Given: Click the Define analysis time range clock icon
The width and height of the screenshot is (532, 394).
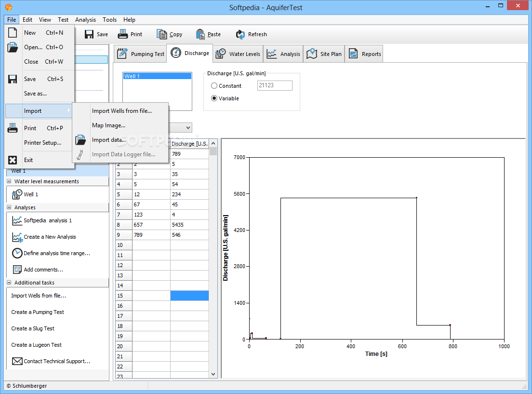Looking at the screenshot, I should pyautogui.click(x=17, y=253).
